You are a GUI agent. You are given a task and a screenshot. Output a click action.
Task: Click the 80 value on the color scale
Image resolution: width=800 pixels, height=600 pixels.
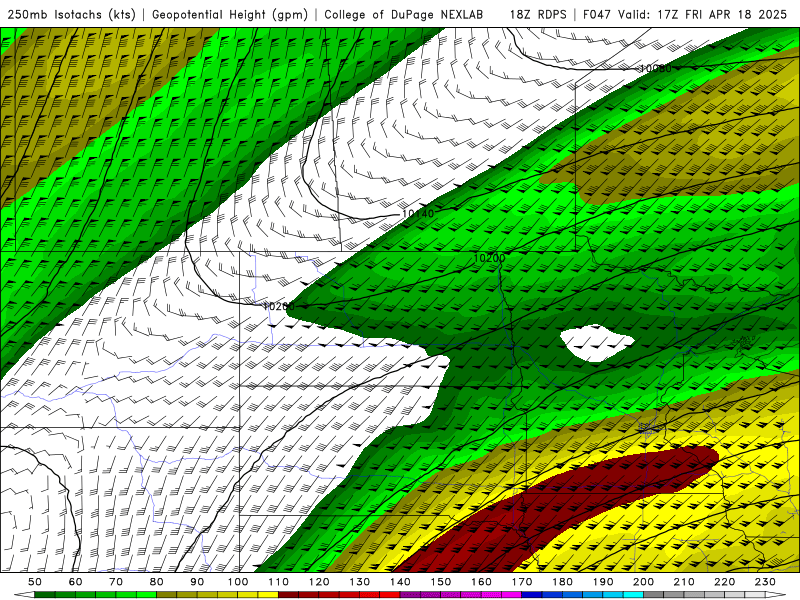[157, 582]
